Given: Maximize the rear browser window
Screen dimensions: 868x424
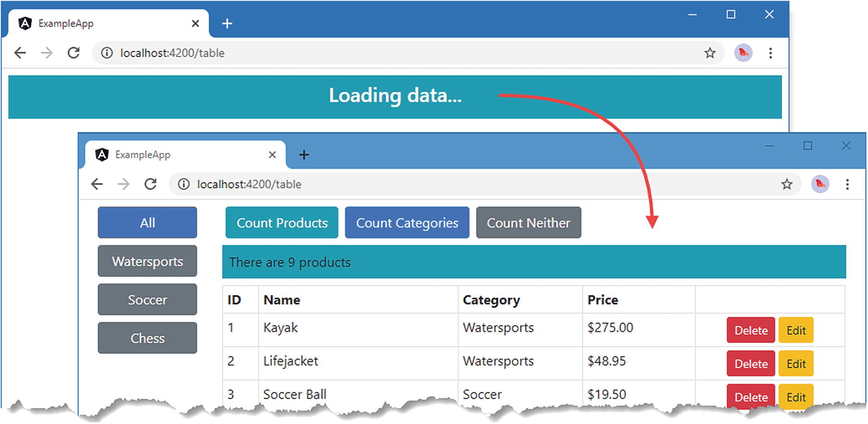Looking at the screenshot, I should [731, 15].
